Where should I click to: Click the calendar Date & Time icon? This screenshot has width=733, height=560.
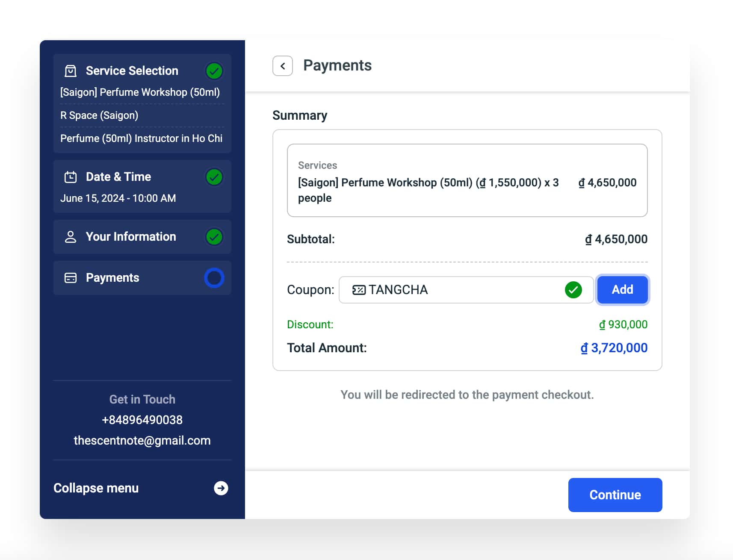coord(71,177)
